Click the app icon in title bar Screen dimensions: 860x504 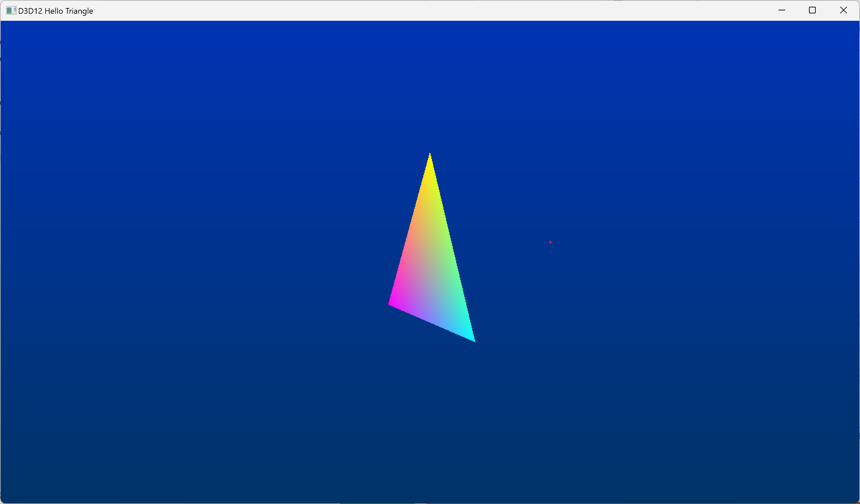click(x=11, y=11)
